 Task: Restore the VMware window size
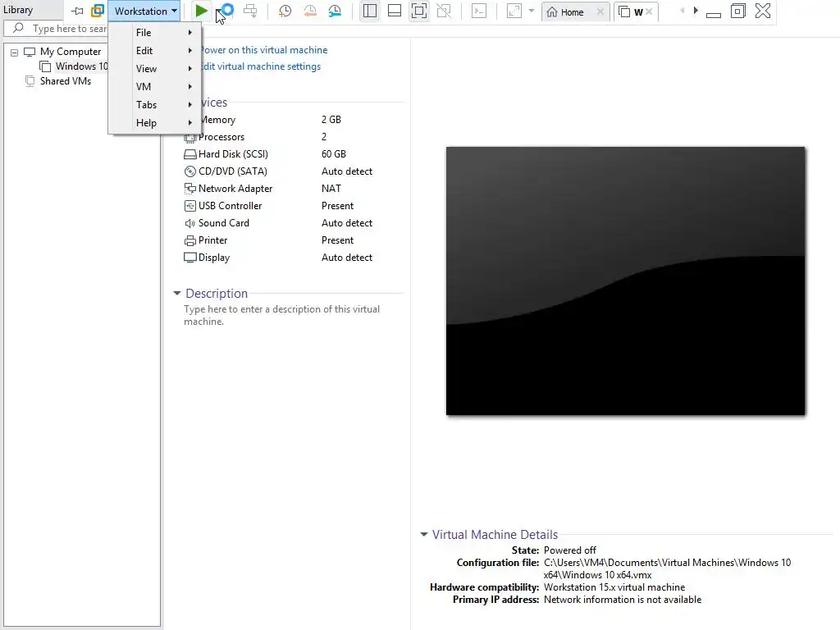737,11
